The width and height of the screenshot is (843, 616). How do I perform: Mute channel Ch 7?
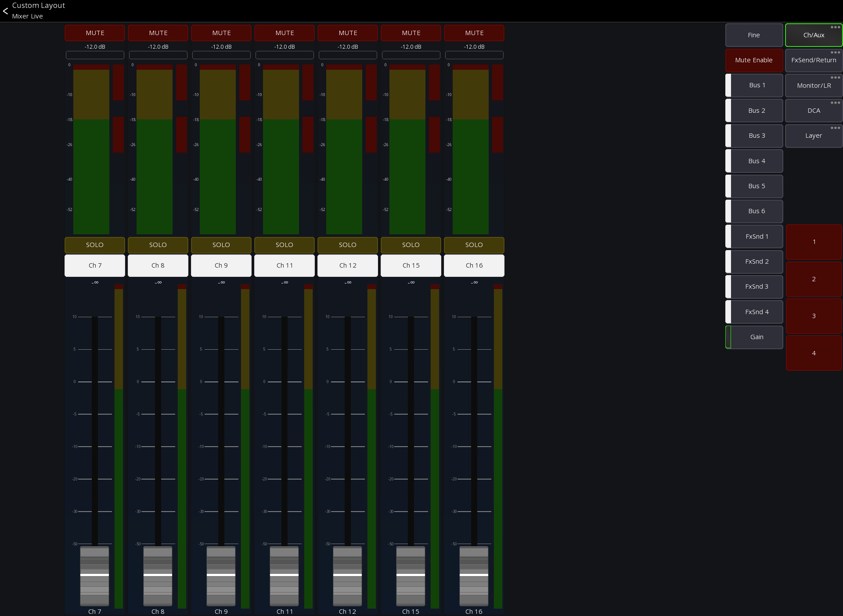pos(95,33)
